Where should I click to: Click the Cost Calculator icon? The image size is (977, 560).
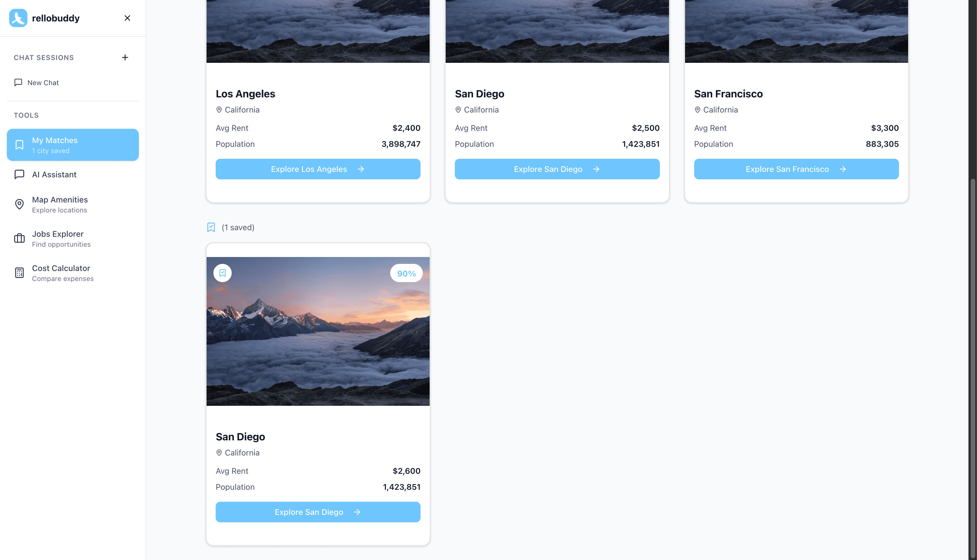[x=19, y=273]
